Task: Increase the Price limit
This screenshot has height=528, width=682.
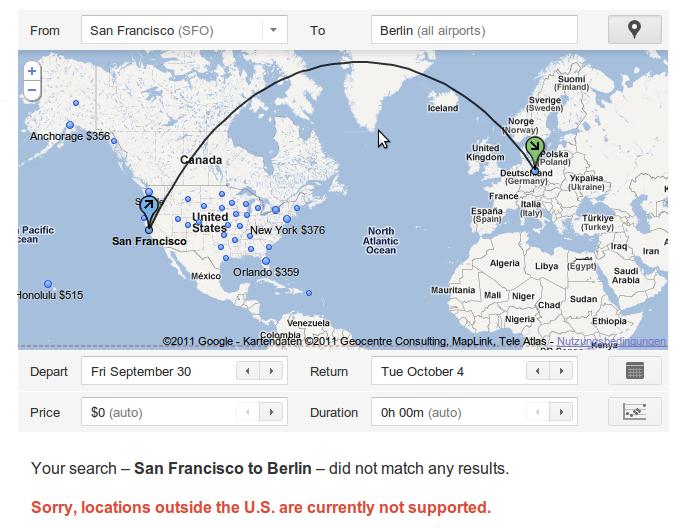Action: (x=271, y=412)
